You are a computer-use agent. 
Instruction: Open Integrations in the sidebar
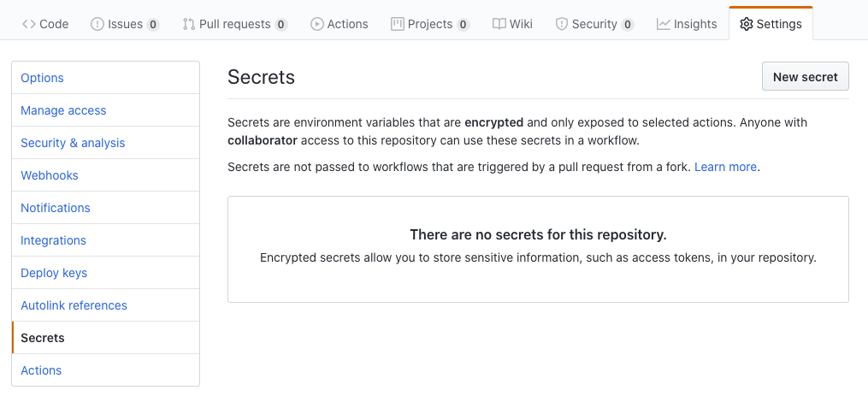[53, 240]
